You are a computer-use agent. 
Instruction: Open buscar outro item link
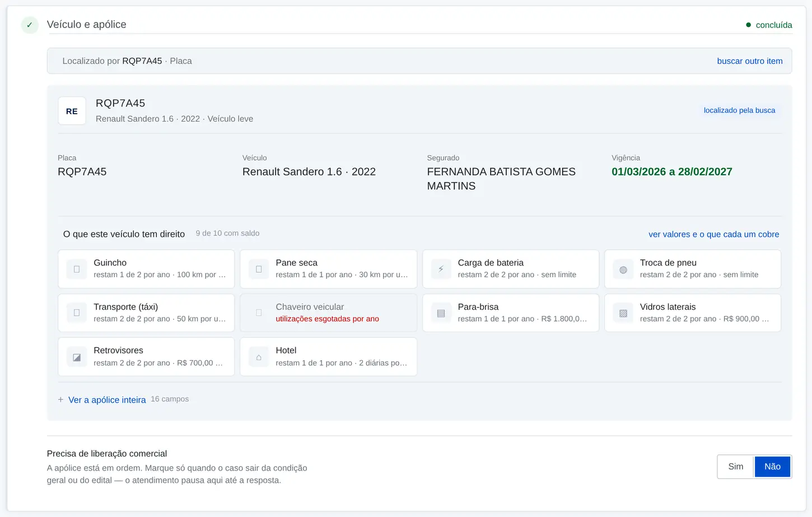(750, 61)
